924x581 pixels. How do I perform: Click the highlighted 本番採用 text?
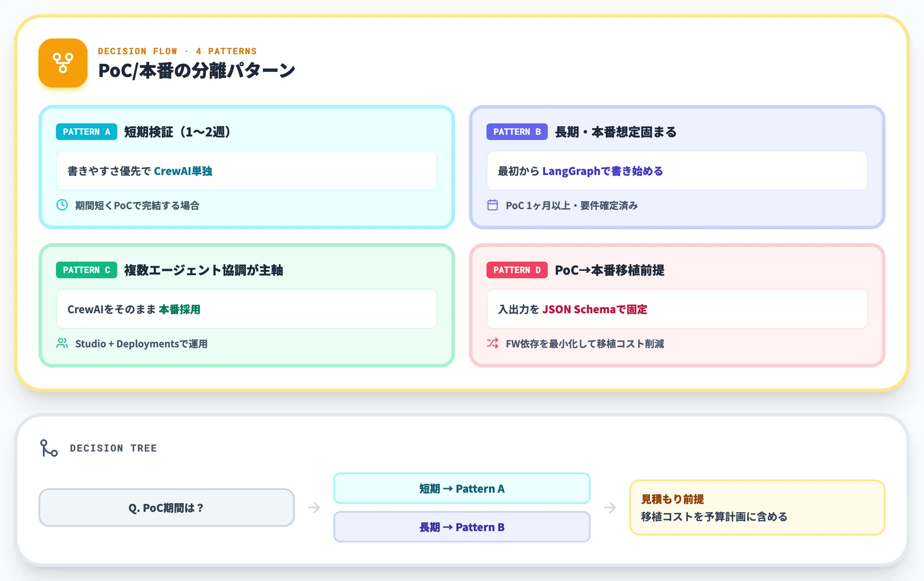(179, 309)
